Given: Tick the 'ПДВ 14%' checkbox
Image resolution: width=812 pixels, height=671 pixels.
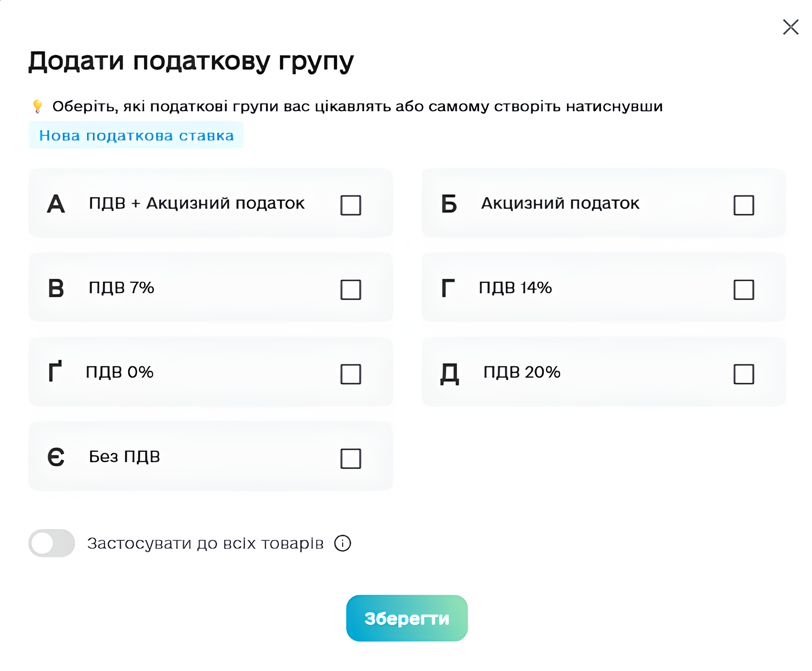Looking at the screenshot, I should point(744,289).
